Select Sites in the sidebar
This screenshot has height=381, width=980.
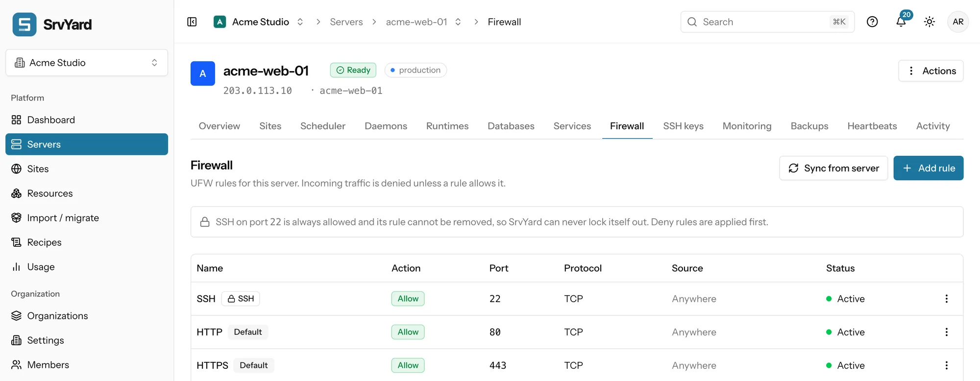[87, 169]
